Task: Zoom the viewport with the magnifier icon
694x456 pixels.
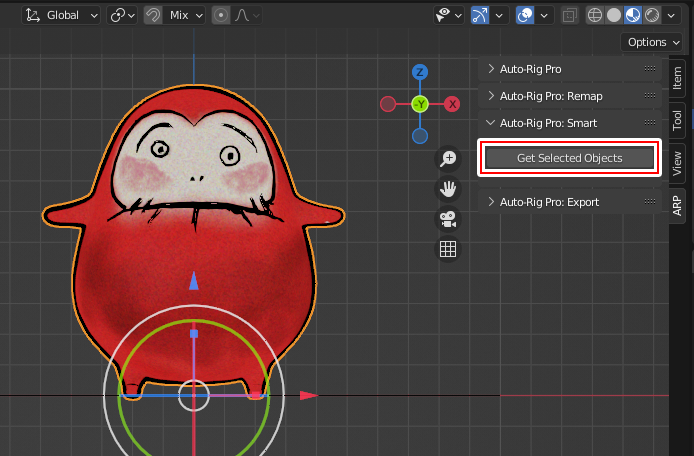Action: point(448,159)
